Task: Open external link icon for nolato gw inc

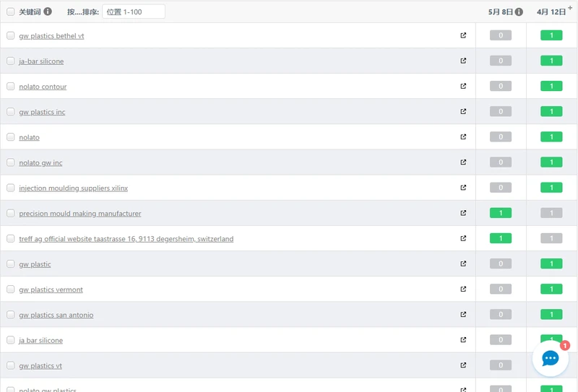Action: point(463,162)
